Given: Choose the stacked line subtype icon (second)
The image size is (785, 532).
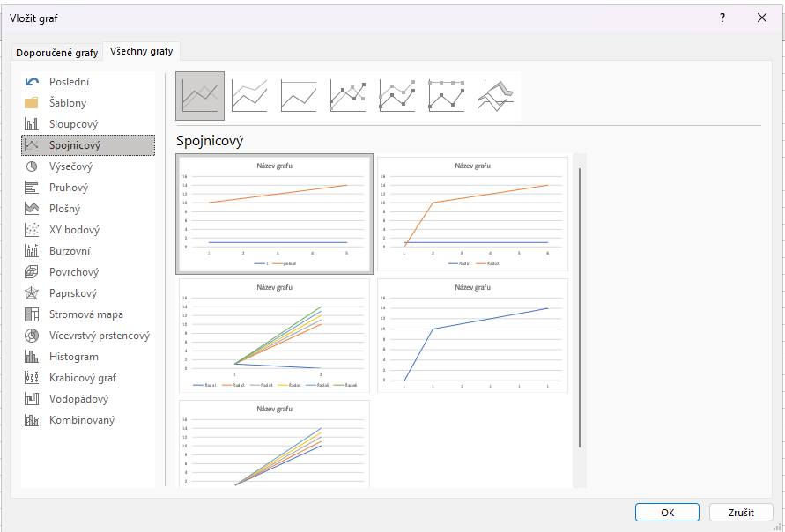Looking at the screenshot, I should pos(249,95).
